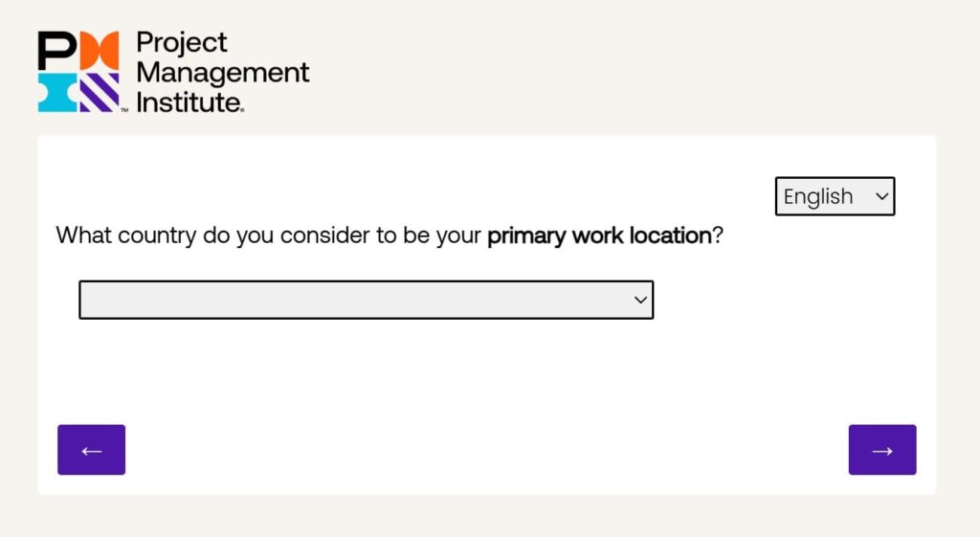Advance to the next survey page
The height and width of the screenshot is (537, 980).
point(882,450)
